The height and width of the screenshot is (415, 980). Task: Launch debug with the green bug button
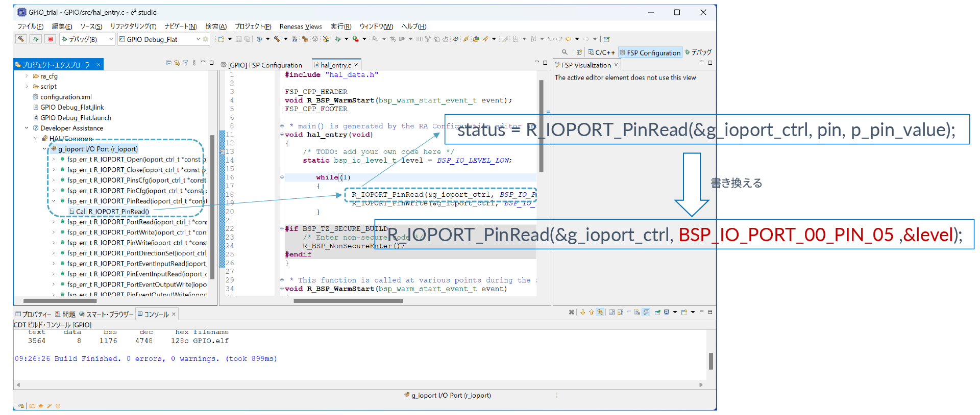pos(35,39)
